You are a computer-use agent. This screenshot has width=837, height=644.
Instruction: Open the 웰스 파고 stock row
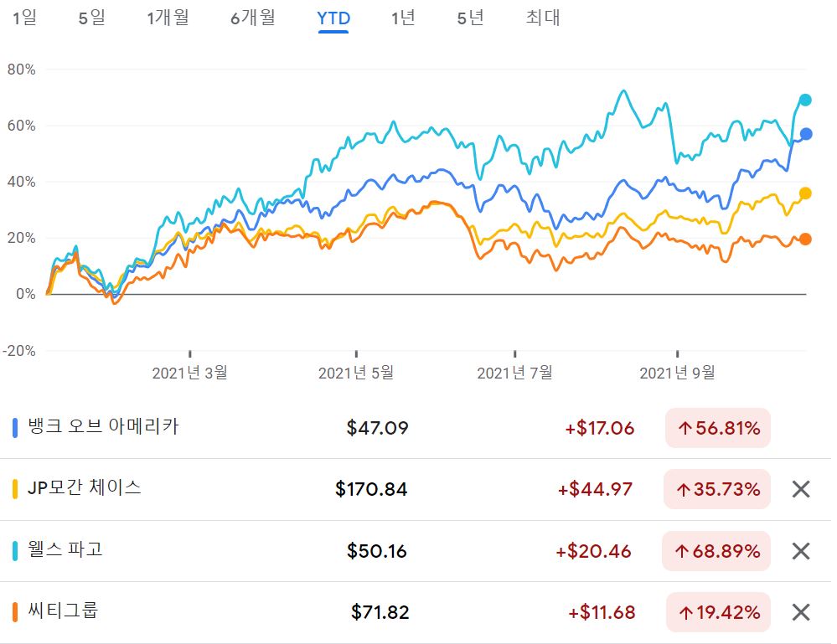pyautogui.click(x=416, y=551)
